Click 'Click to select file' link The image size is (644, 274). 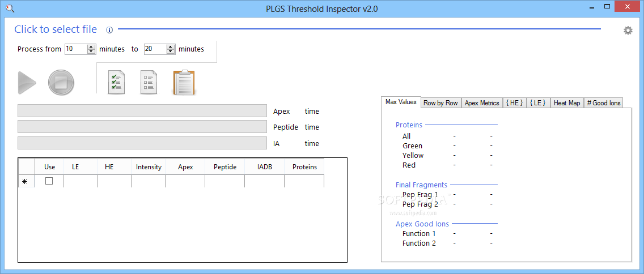click(x=56, y=29)
